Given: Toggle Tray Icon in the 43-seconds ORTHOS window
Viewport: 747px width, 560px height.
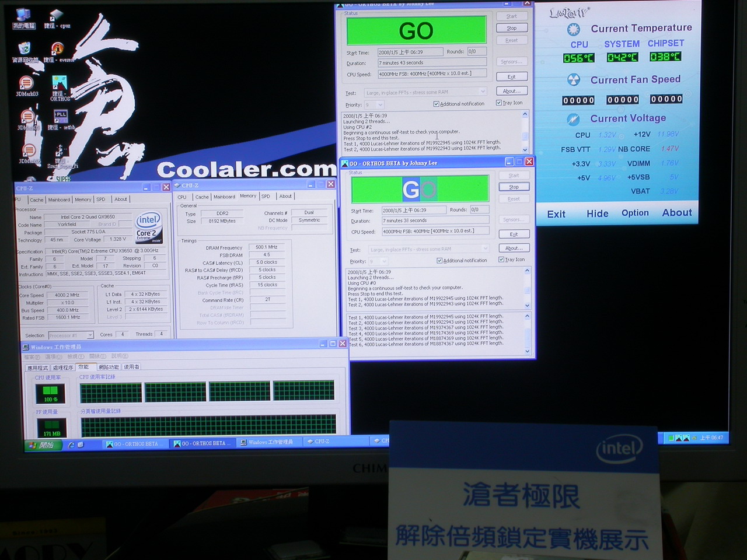Looking at the screenshot, I should [509, 103].
